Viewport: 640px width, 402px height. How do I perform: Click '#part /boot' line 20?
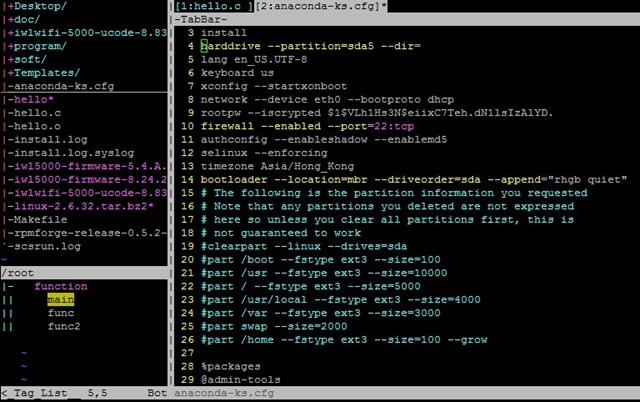320,260
